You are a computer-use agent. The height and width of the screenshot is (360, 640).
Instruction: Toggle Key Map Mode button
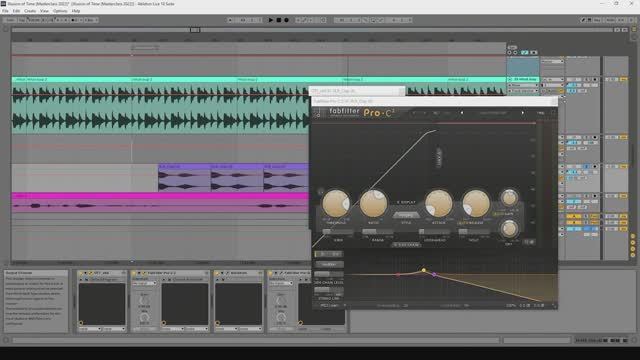[597, 20]
